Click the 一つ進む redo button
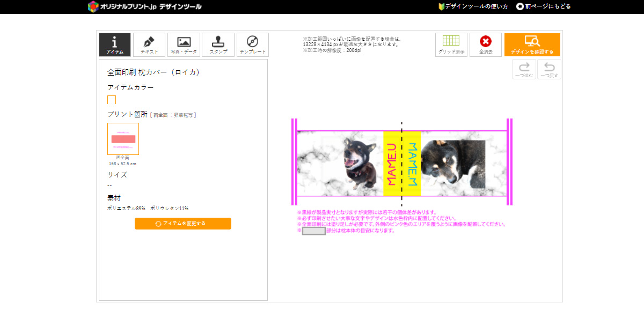 [524, 69]
